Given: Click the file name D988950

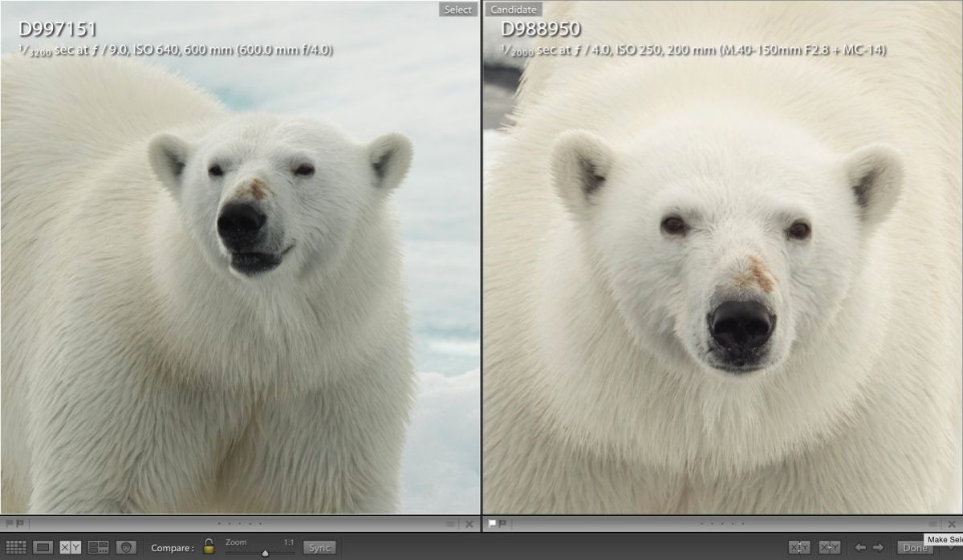Looking at the screenshot, I should 541,30.
